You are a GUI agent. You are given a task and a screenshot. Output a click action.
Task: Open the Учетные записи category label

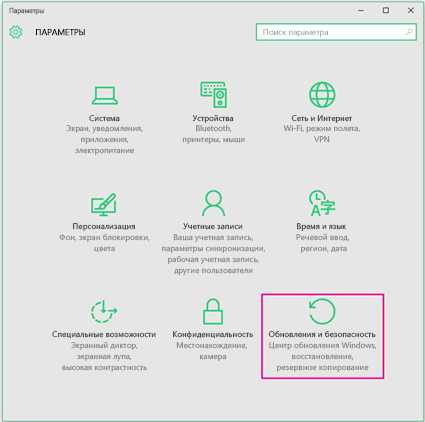(x=213, y=226)
